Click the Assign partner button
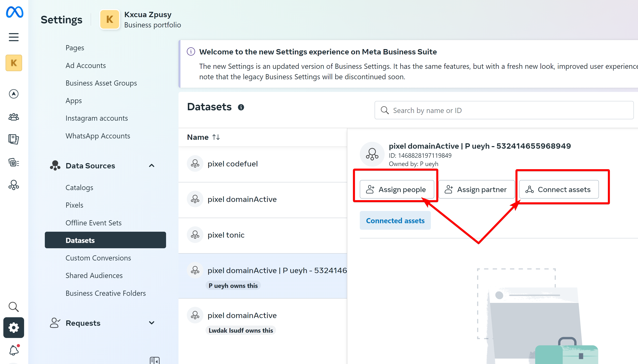This screenshot has width=638, height=364. point(476,189)
